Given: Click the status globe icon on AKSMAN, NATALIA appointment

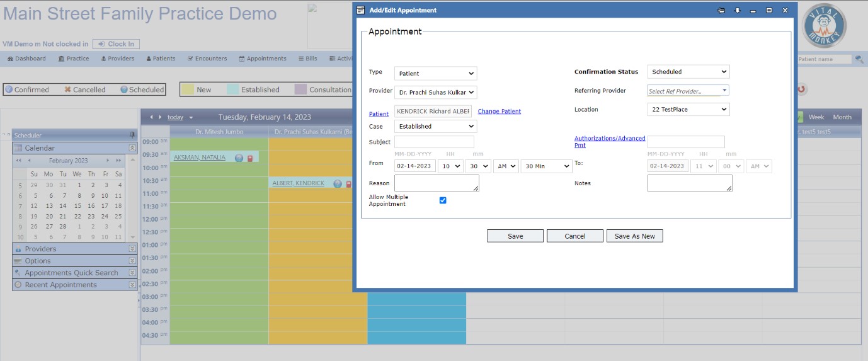Looking at the screenshot, I should (x=239, y=158).
